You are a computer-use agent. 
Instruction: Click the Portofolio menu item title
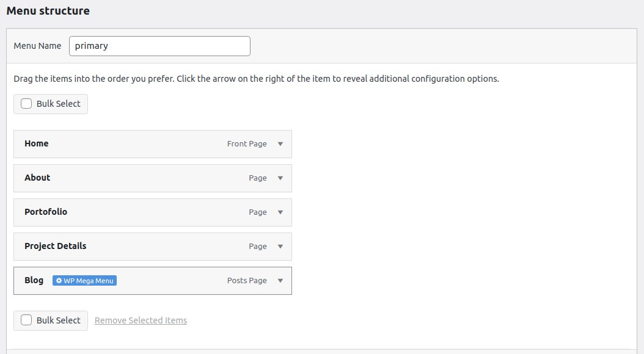[x=46, y=212]
